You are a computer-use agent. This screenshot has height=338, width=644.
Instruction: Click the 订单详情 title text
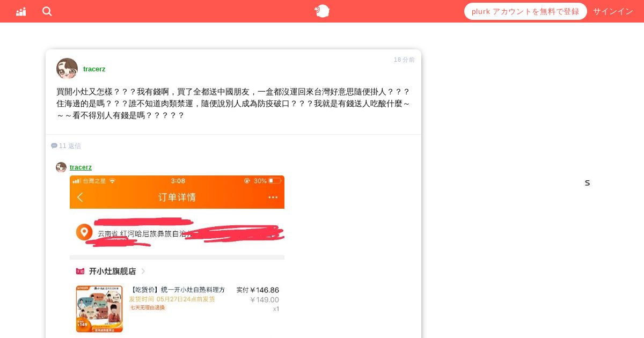(x=177, y=197)
